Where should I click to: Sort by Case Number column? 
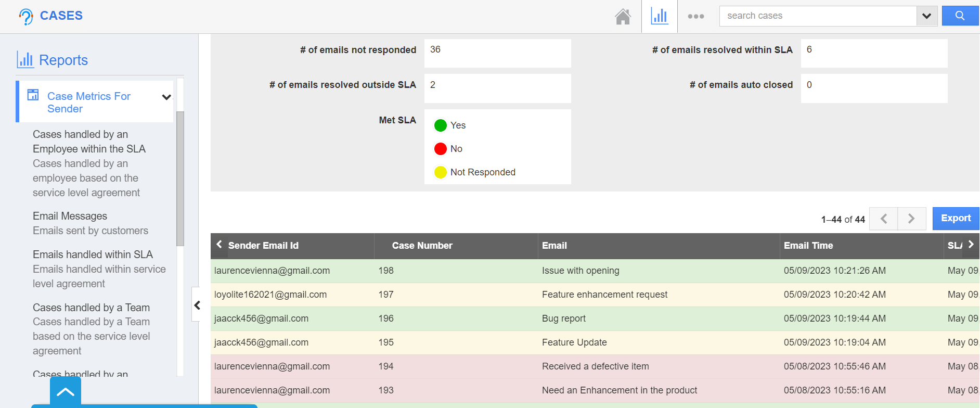tap(422, 246)
